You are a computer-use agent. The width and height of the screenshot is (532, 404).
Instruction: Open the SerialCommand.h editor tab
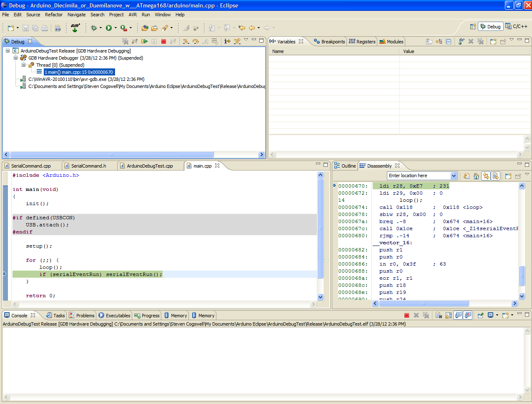pyautogui.click(x=88, y=166)
